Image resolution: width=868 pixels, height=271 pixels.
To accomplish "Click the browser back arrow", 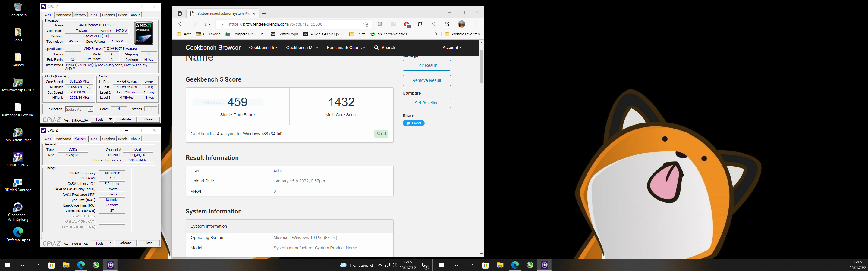I will 181,24.
